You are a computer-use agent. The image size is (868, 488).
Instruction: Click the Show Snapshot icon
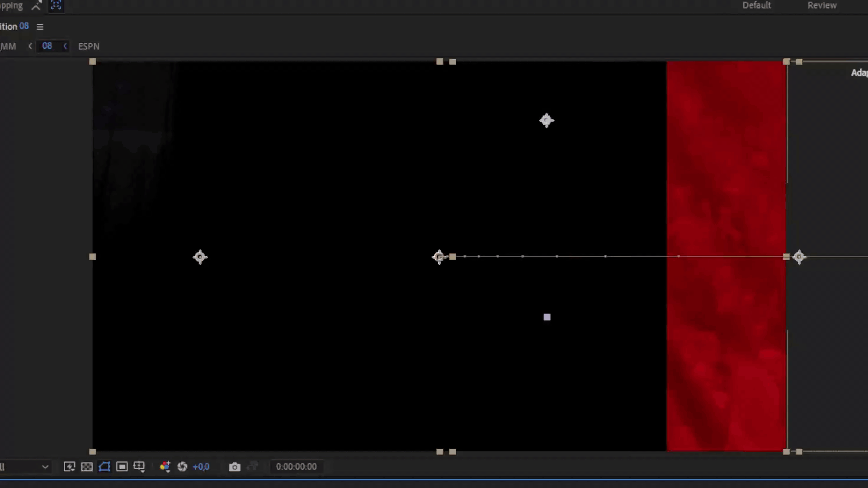(253, 466)
